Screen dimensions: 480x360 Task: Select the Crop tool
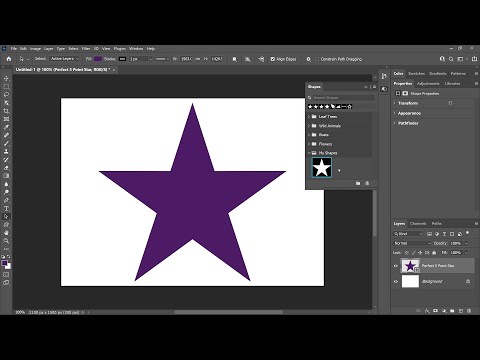point(6,111)
